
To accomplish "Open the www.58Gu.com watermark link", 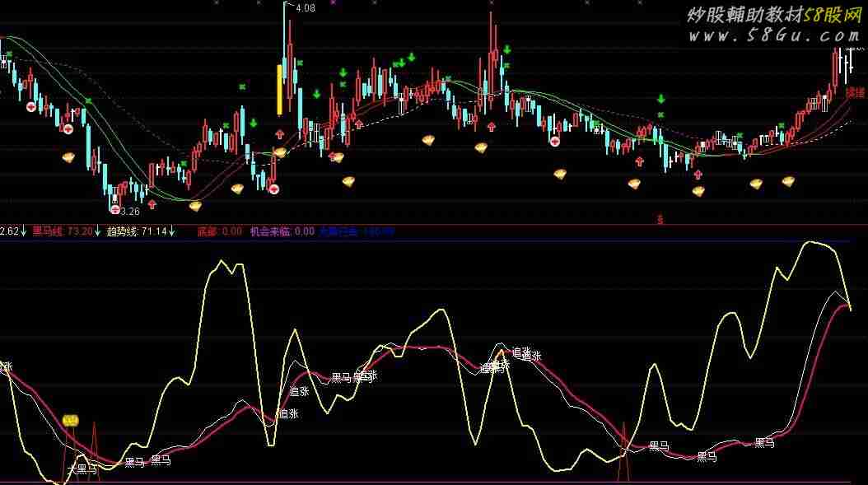I will [772, 36].
